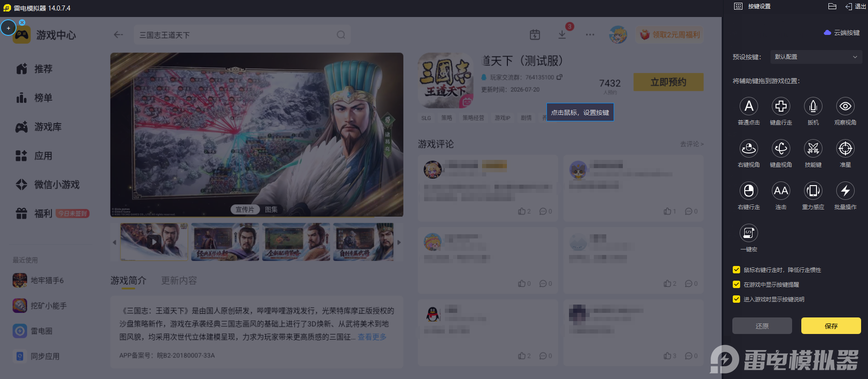Viewport: 868px width, 379px height.
Task: Open 游戏库 game library in the sidebar
Action: pos(39,127)
